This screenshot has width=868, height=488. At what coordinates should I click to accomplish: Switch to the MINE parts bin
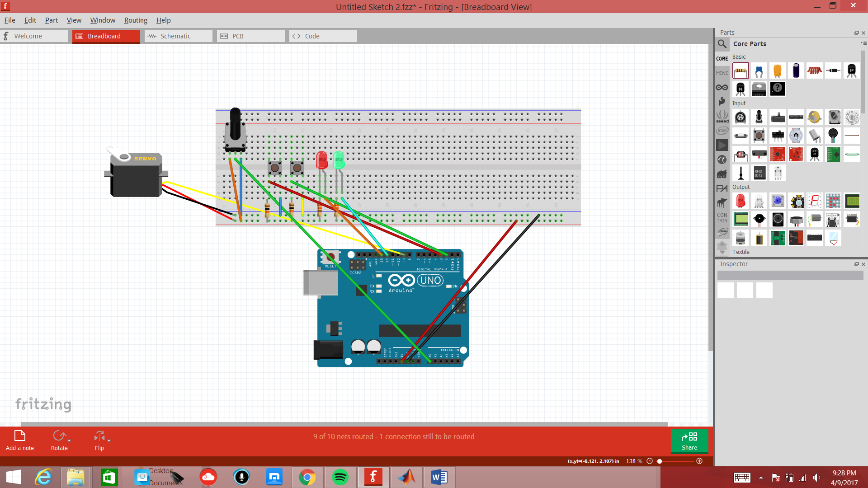722,73
